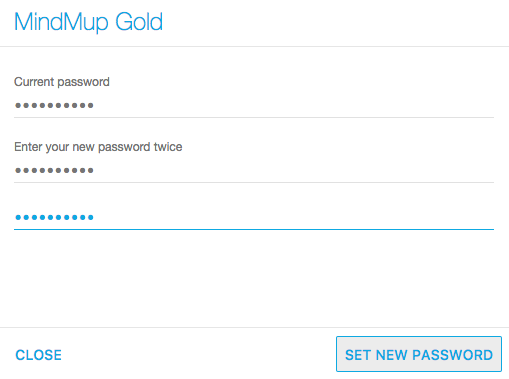Click the word "Gold" in the header
This screenshot has height=379, width=509.
pos(139,22)
